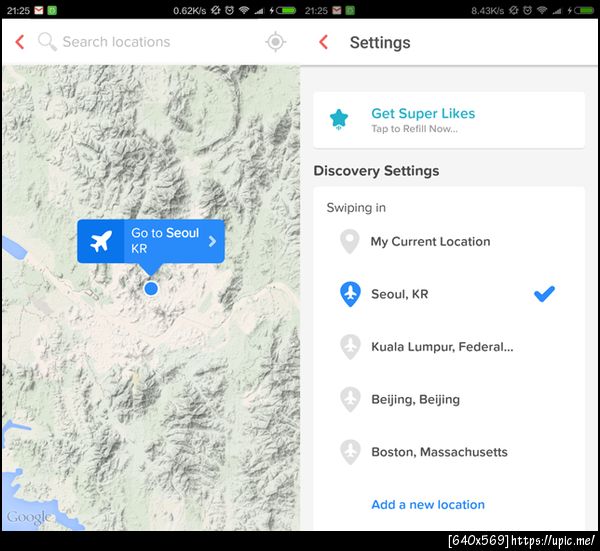Screen dimensions: 600x551
Task: Tap 'Tap to Refill Now...' text
Action: coord(414,129)
